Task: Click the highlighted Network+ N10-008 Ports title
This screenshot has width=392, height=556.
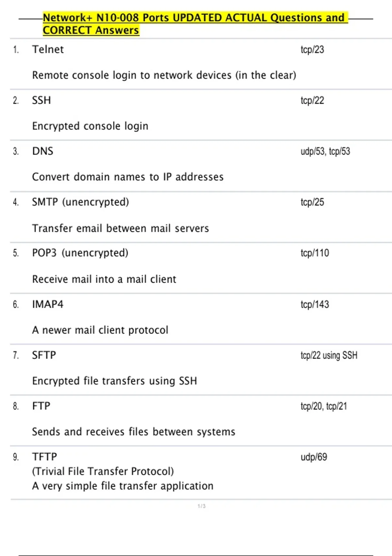Action: point(195,24)
